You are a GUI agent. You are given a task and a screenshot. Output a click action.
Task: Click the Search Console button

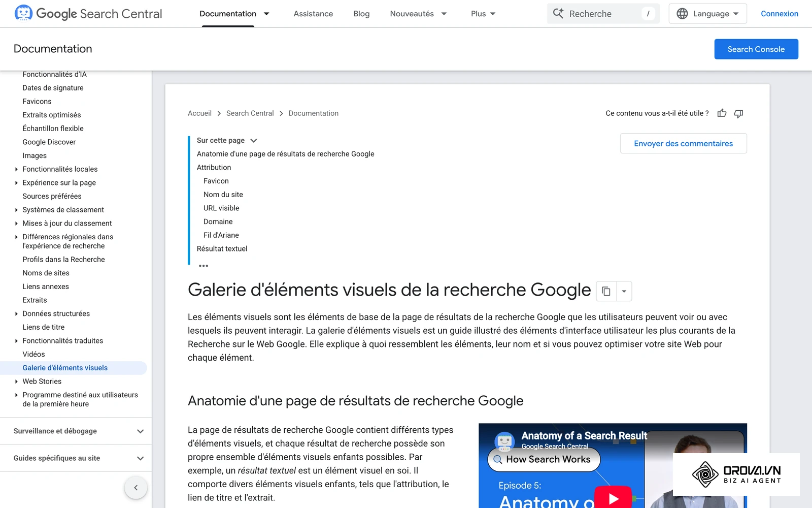tap(756, 49)
